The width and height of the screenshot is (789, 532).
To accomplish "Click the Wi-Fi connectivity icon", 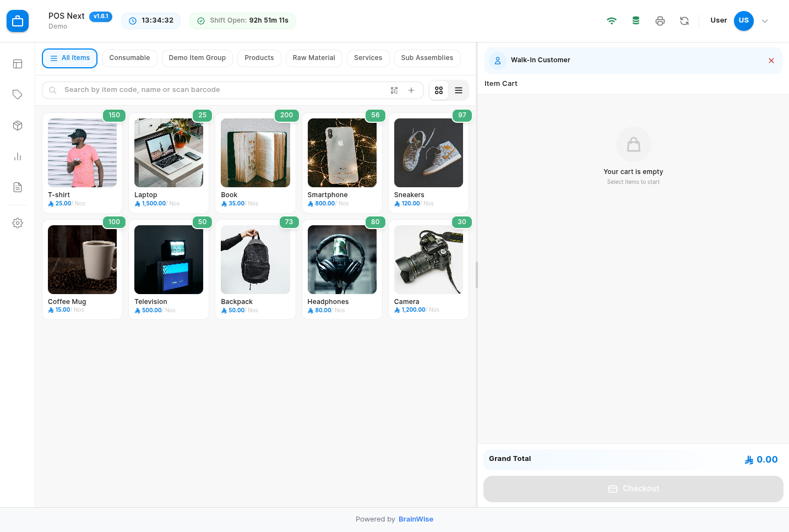I will tap(611, 21).
